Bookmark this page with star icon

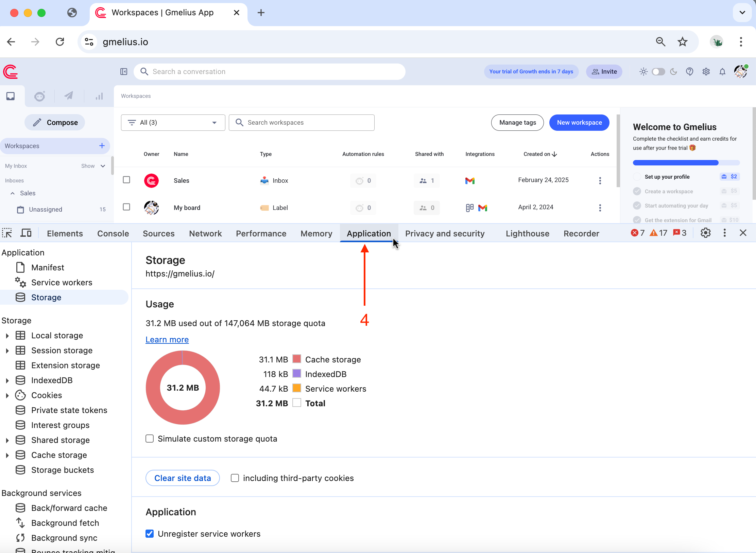pyautogui.click(x=683, y=42)
